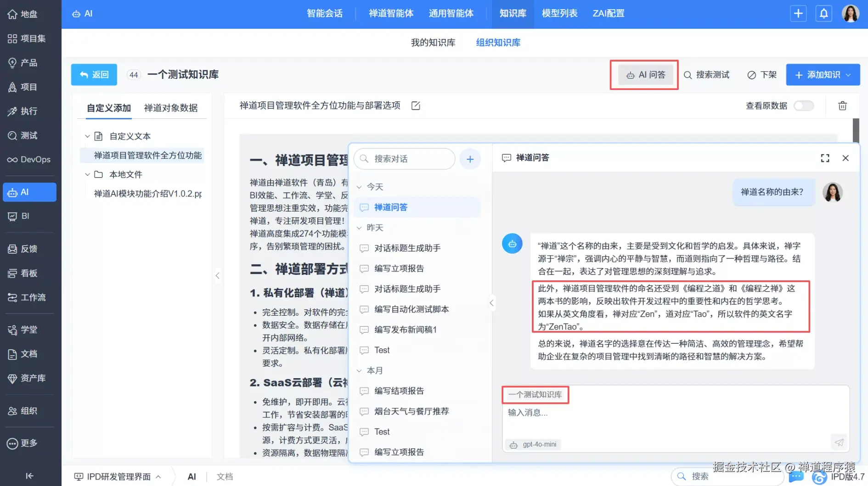This screenshot has height=486, width=868.
Task: Open the 地盘 dashboard in sidebar
Action: tap(23, 14)
